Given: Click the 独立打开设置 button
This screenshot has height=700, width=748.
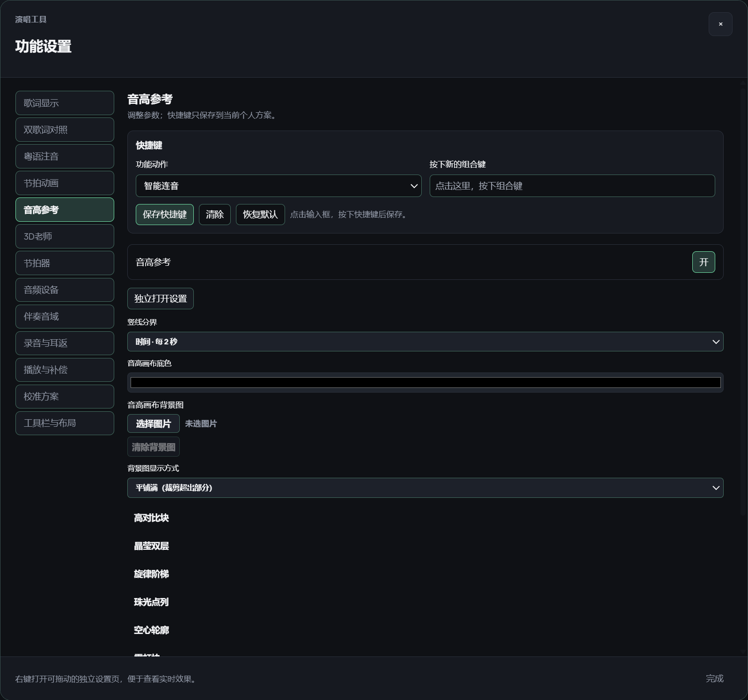Looking at the screenshot, I should point(161,299).
